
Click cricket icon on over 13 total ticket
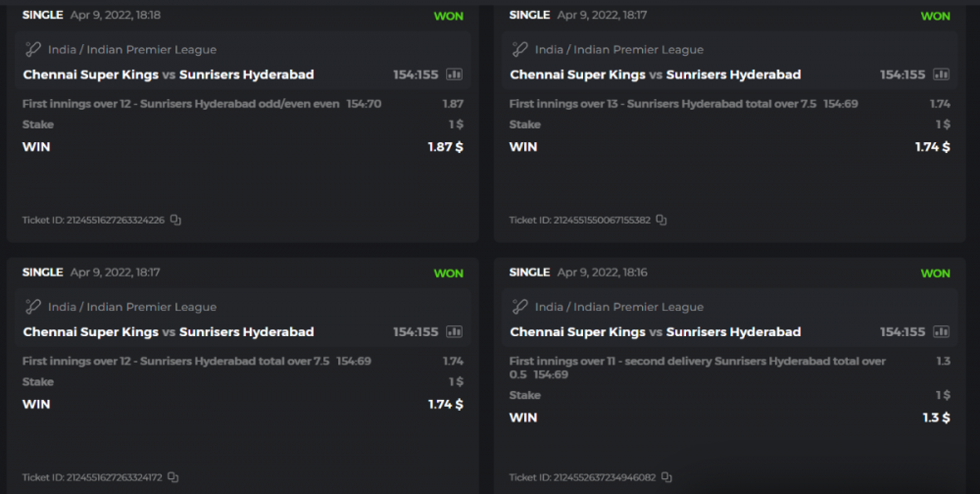[519, 50]
